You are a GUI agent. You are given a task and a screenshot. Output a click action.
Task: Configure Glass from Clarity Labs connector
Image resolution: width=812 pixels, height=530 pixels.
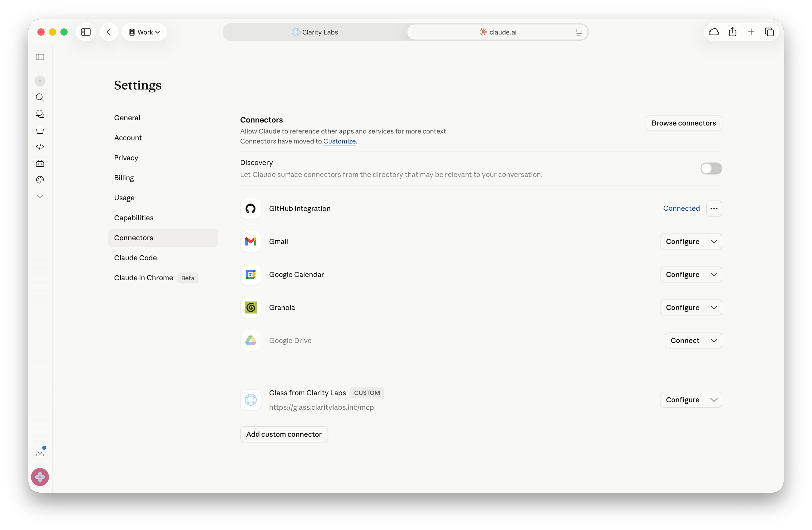coord(683,400)
